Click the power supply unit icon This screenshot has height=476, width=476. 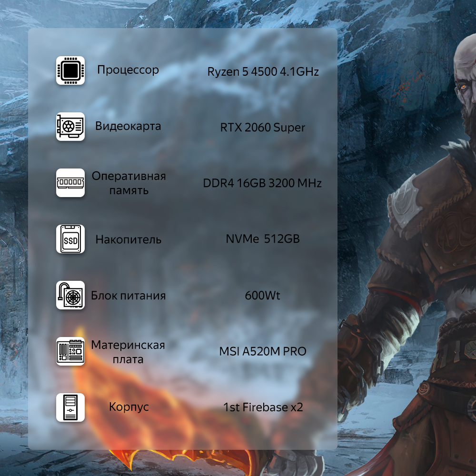pos(70,295)
